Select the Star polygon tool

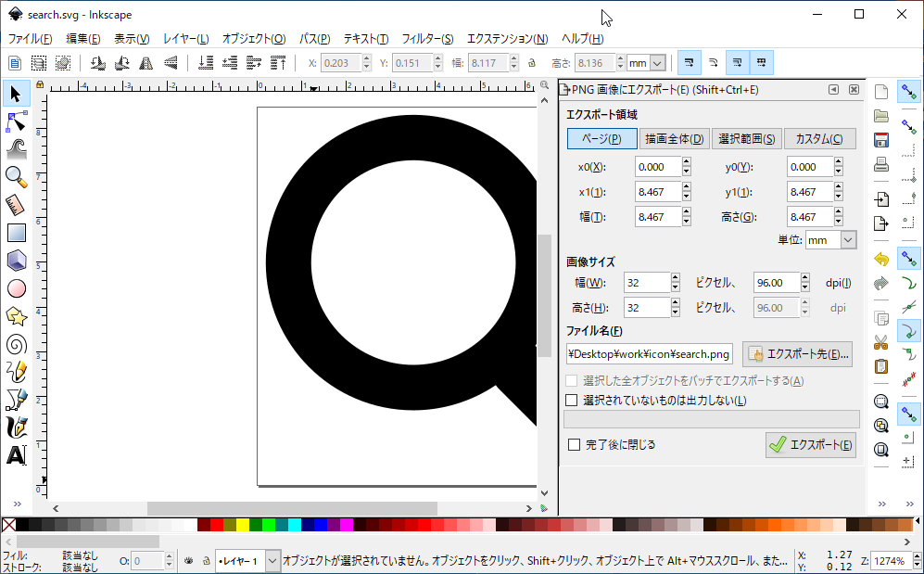point(16,316)
